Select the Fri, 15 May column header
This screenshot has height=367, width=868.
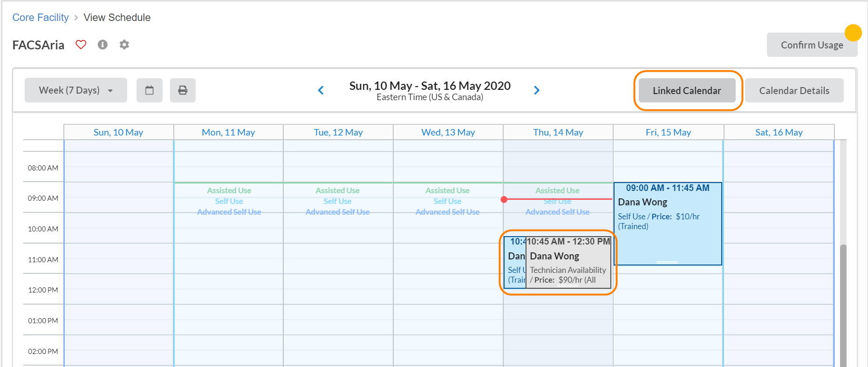tap(668, 132)
